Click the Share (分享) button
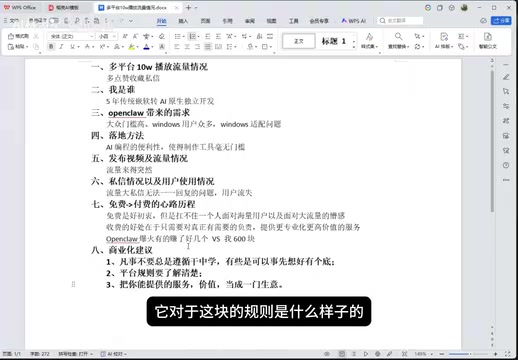The image size is (518, 360). click(x=501, y=21)
